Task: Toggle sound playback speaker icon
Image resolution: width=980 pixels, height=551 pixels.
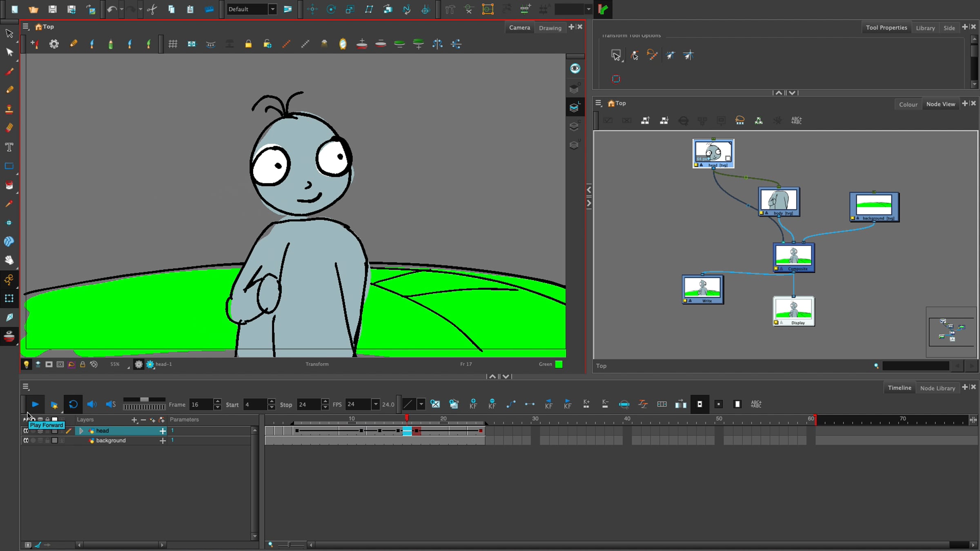Action: 91,404
